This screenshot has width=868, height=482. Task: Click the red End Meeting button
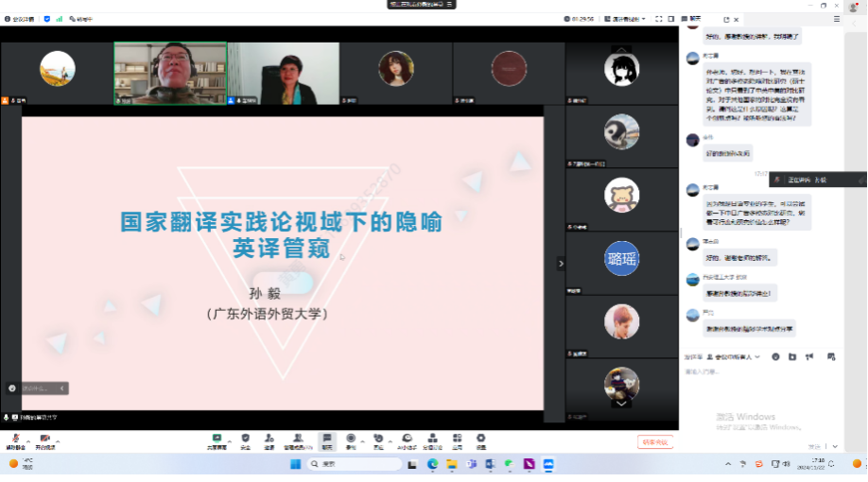655,442
